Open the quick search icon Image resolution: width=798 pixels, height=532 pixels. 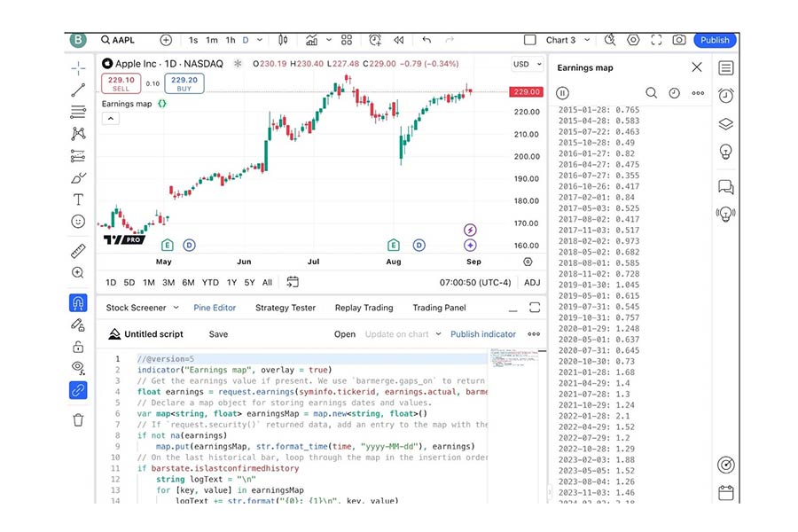(x=610, y=40)
